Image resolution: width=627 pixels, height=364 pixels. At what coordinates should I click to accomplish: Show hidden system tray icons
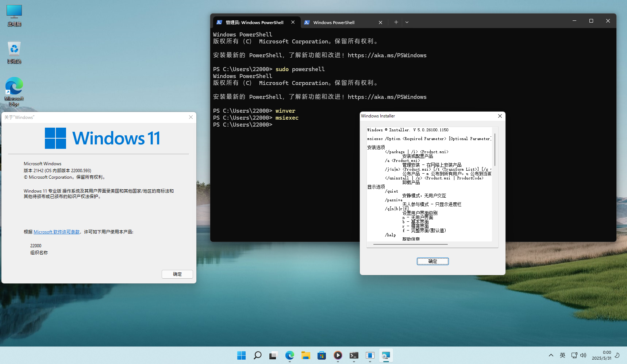click(x=551, y=355)
